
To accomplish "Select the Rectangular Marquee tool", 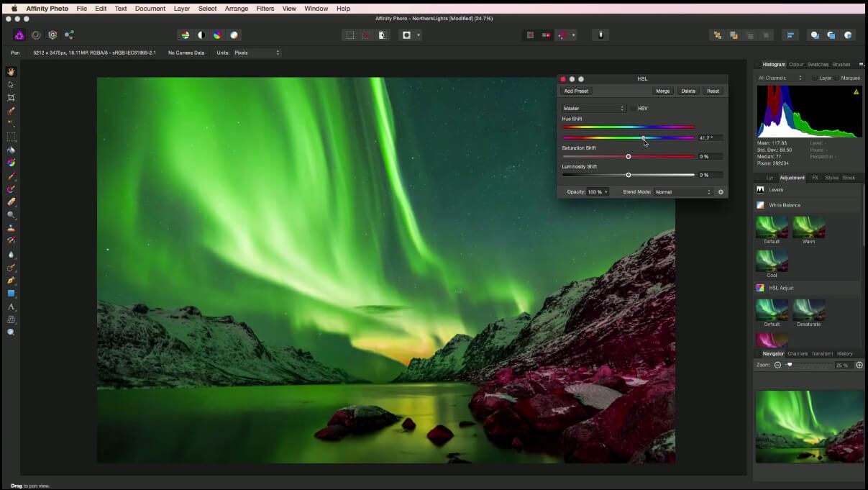I will tap(11, 137).
